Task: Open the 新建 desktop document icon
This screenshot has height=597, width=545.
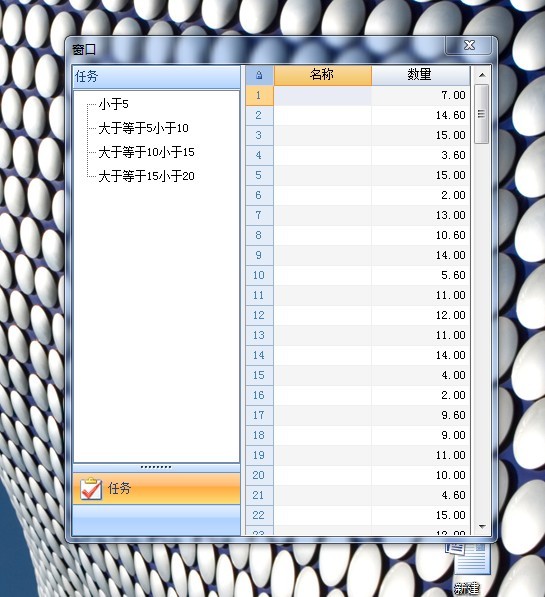Action: coord(467,567)
